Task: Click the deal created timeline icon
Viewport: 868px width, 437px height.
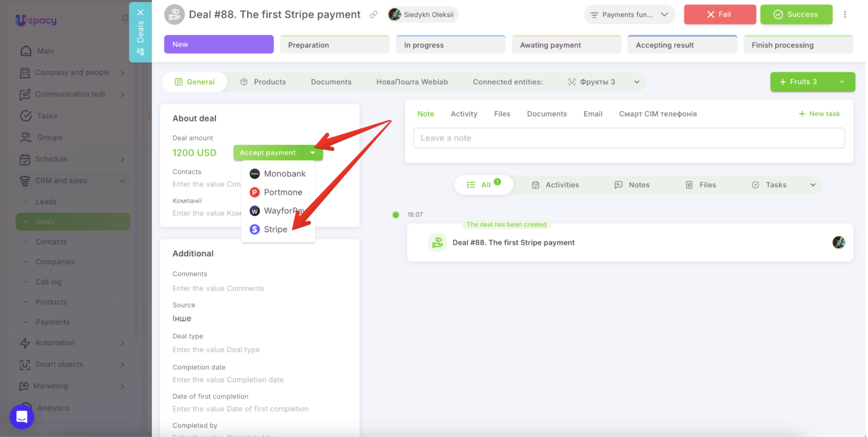Action: (x=437, y=243)
